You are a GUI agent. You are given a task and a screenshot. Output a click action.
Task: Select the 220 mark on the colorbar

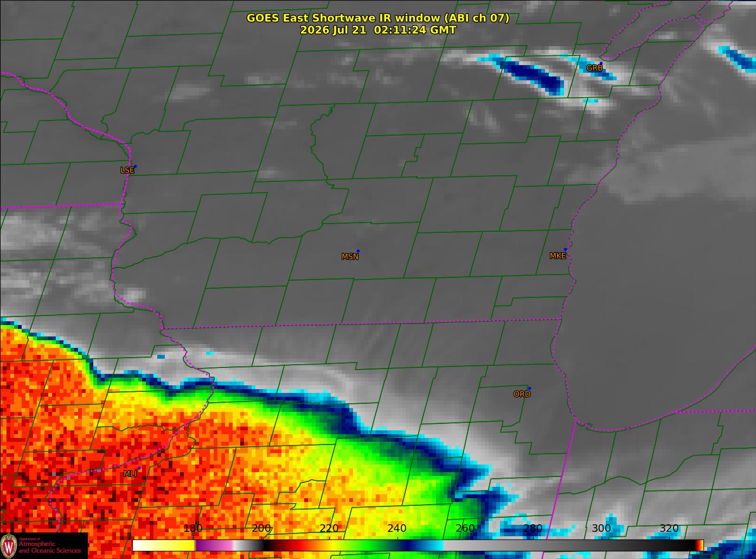[x=329, y=528]
